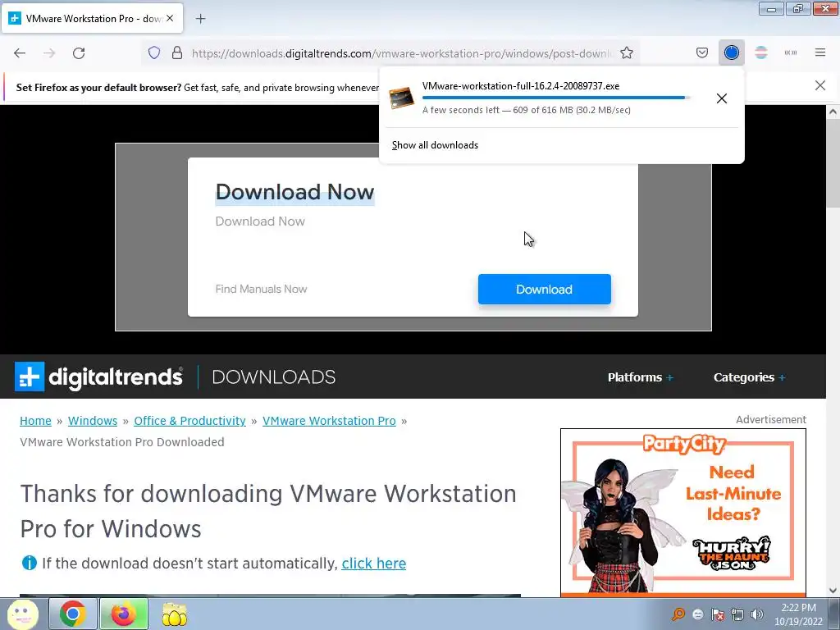Go back using the browser back arrow
The height and width of the screenshot is (630, 840).
(x=20, y=53)
